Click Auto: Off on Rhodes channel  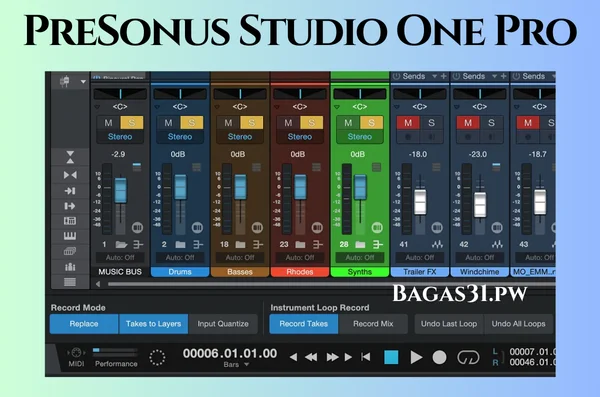(300, 258)
